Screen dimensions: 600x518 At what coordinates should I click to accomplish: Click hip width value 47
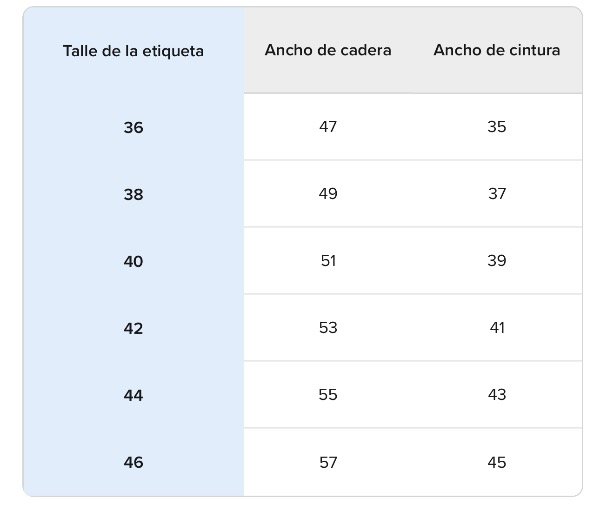click(x=328, y=127)
